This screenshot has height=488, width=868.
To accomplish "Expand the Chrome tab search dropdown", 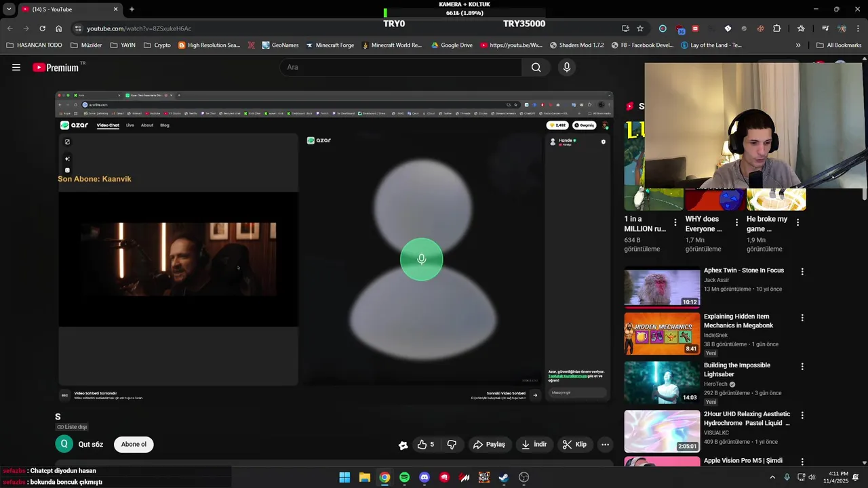I will [x=9, y=9].
